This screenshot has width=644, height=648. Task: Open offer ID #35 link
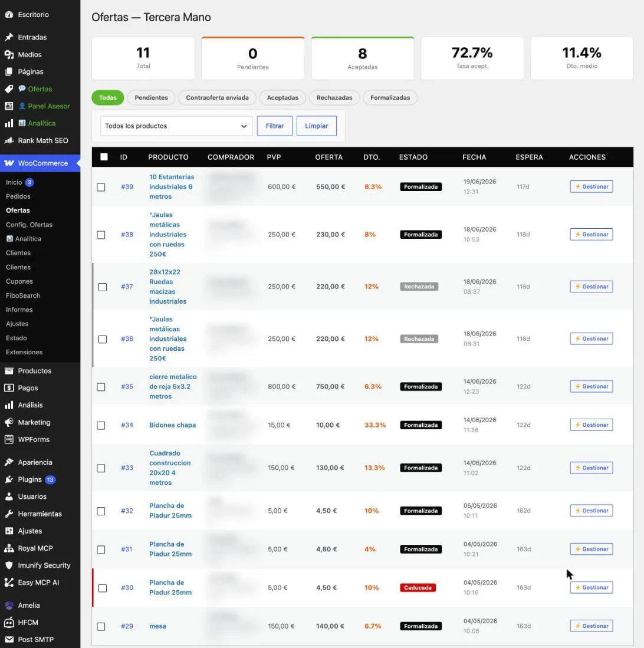[x=127, y=387]
